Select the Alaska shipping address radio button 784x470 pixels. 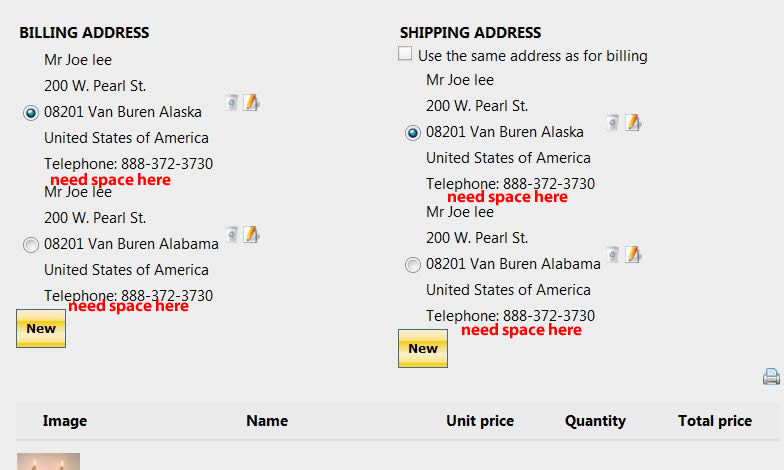tap(412, 133)
